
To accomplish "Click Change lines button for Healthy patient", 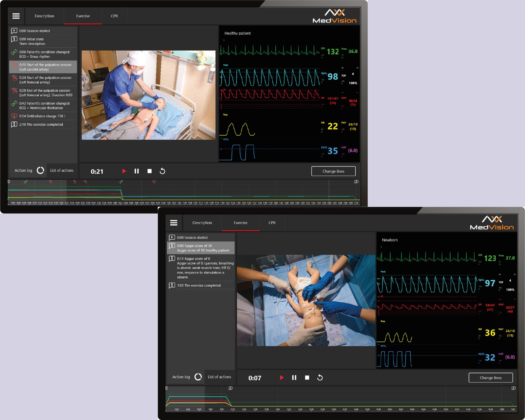I will [x=333, y=171].
